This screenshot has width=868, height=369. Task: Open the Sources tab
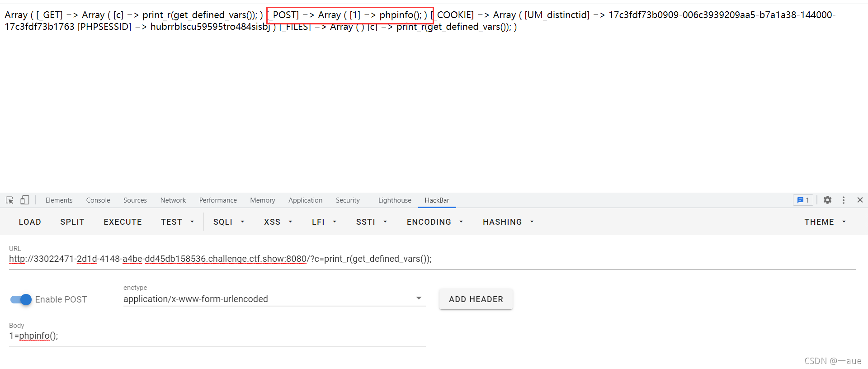[135, 200]
